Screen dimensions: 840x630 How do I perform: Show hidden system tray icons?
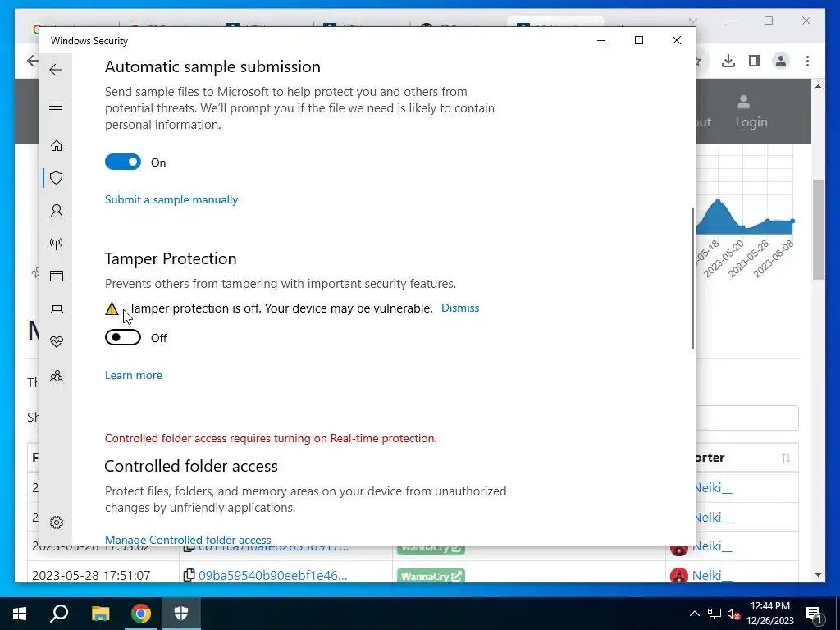694,614
